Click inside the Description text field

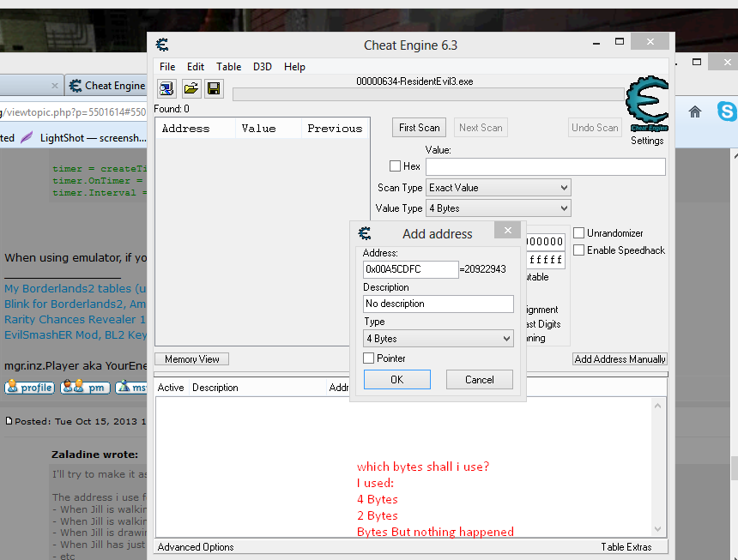(438, 304)
